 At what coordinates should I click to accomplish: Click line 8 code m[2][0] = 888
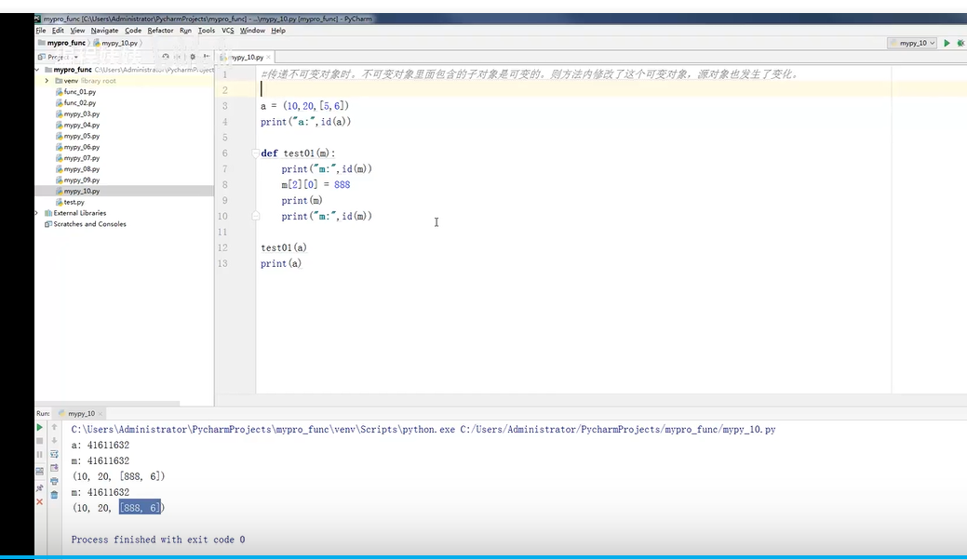click(x=316, y=185)
